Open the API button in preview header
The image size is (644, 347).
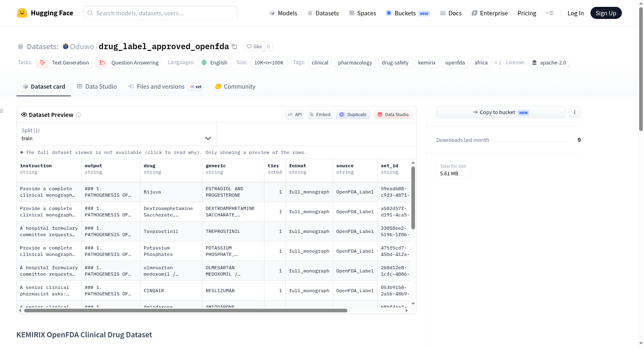coord(295,114)
